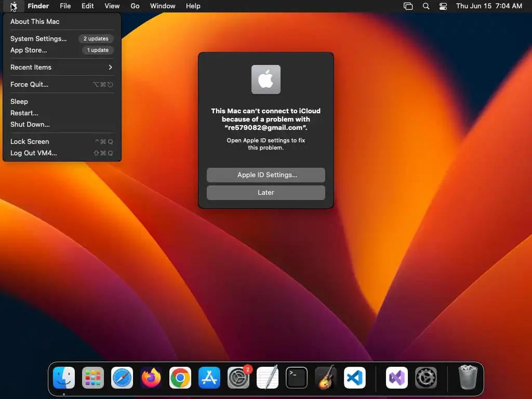532x399 pixels.
Task: Choose Force Quit from the menu
Action: pos(62,85)
